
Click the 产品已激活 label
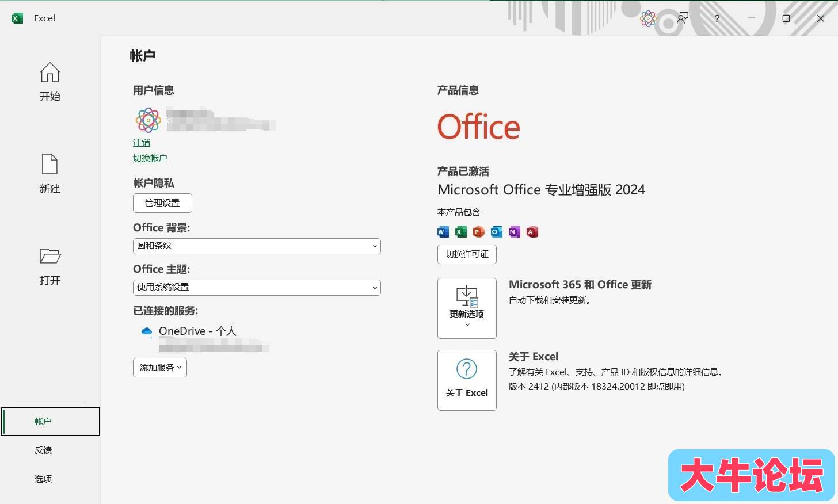[463, 171]
